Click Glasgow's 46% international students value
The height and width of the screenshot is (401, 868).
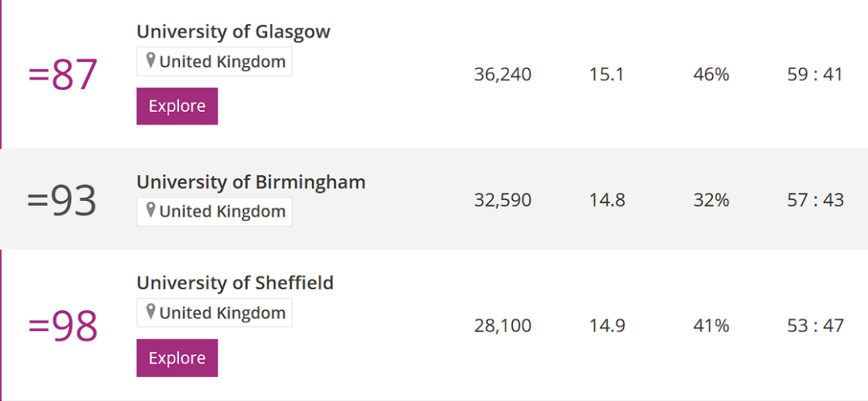[711, 74]
